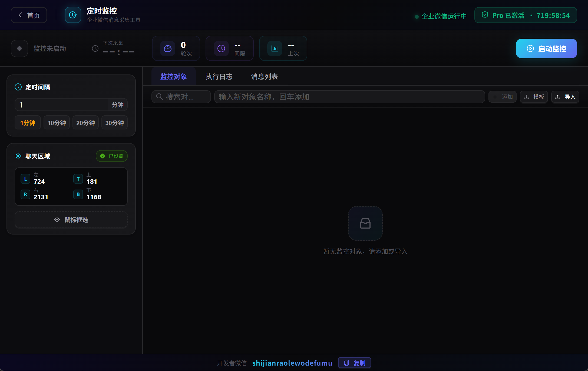This screenshot has width=588, height=371.
Task: Click the 分钟 unit label
Action: 118,105
